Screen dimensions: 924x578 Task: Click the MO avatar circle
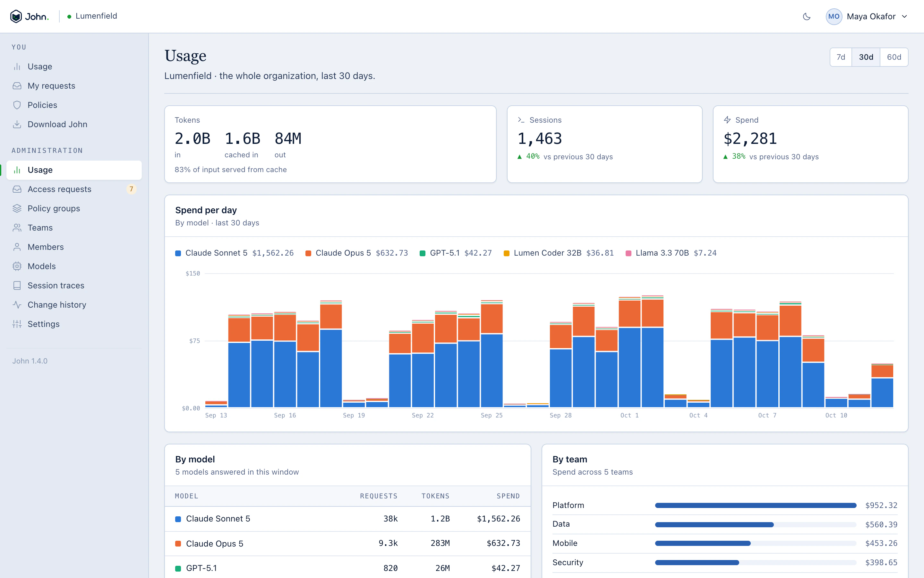coord(834,16)
